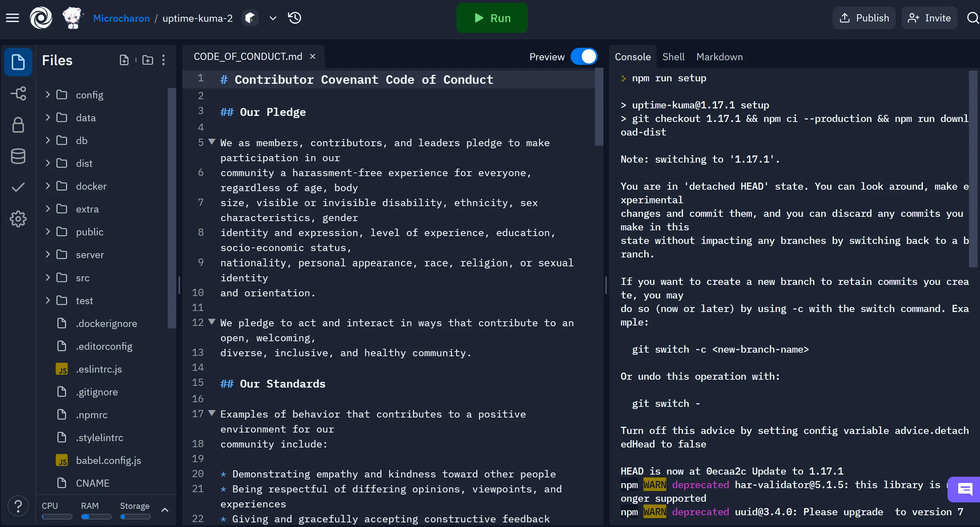Toggle Preview mode on/off
The height and width of the screenshot is (527, 980).
584,56
